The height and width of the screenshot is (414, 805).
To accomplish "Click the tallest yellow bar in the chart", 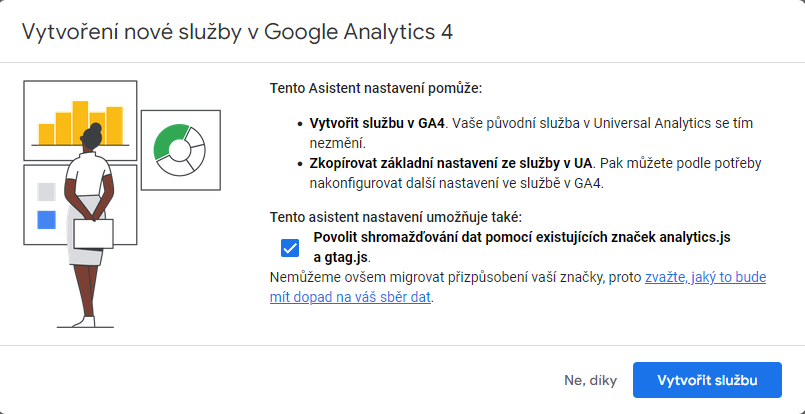I will 80,123.
